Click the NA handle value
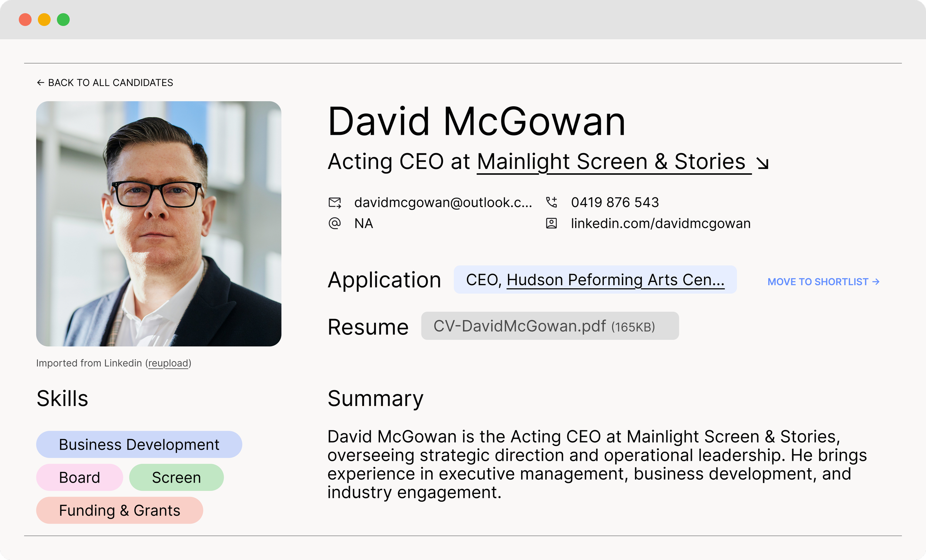Viewport: 926px width, 560px height. pos(363,223)
